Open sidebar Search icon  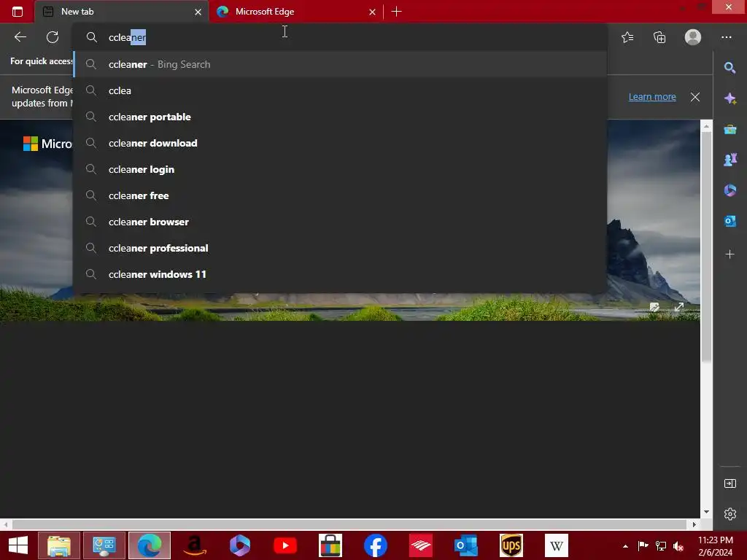[x=729, y=68]
